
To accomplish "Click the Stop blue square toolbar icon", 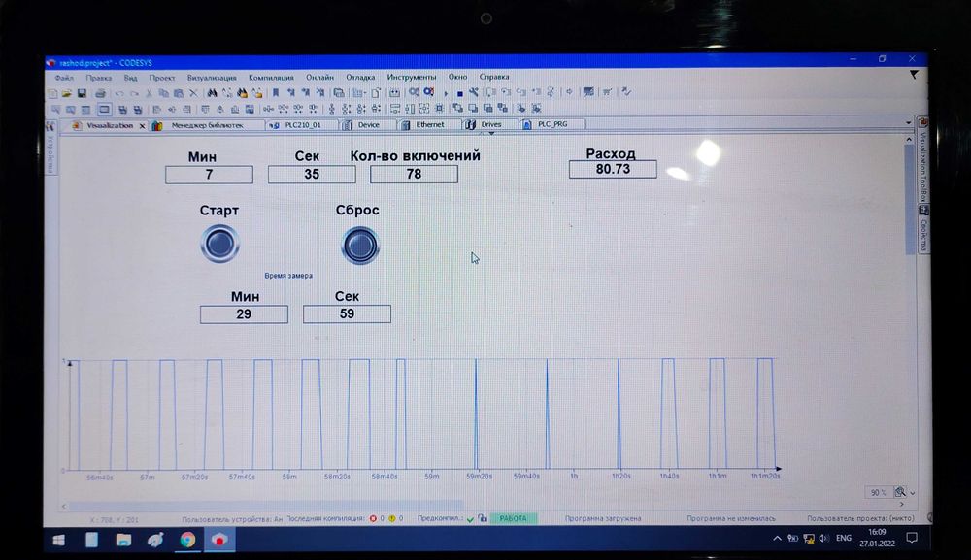I will [460, 93].
